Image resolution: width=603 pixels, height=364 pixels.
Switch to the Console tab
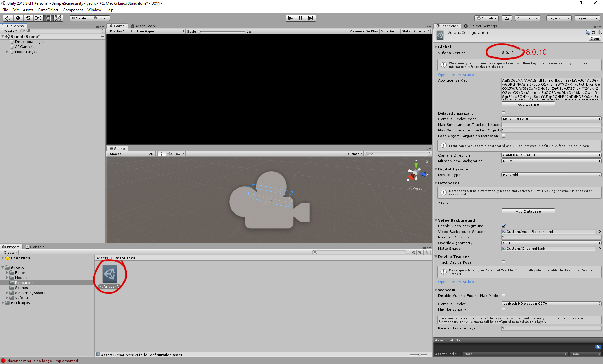point(35,247)
